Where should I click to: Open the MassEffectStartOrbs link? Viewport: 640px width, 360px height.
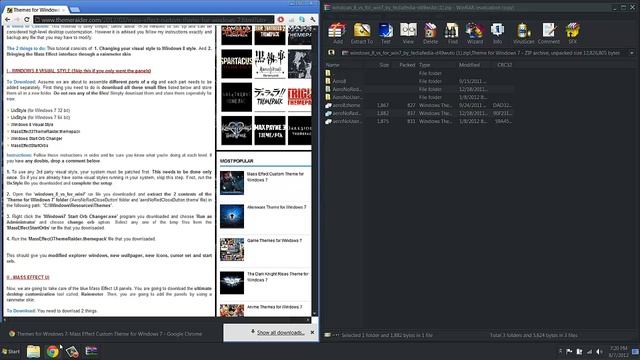point(29,145)
